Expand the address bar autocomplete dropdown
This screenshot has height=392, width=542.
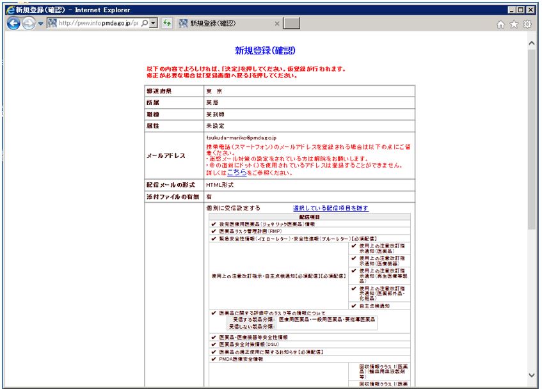(154, 23)
